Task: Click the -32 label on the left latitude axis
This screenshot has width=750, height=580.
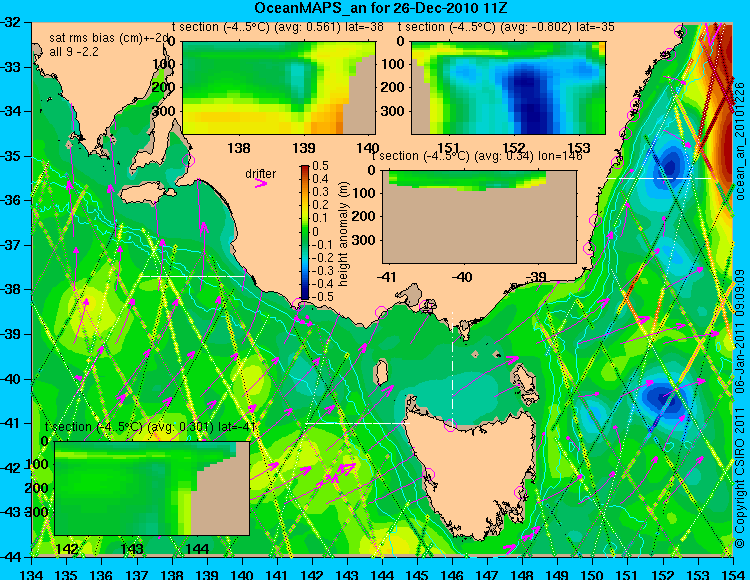Action: (x=13, y=22)
